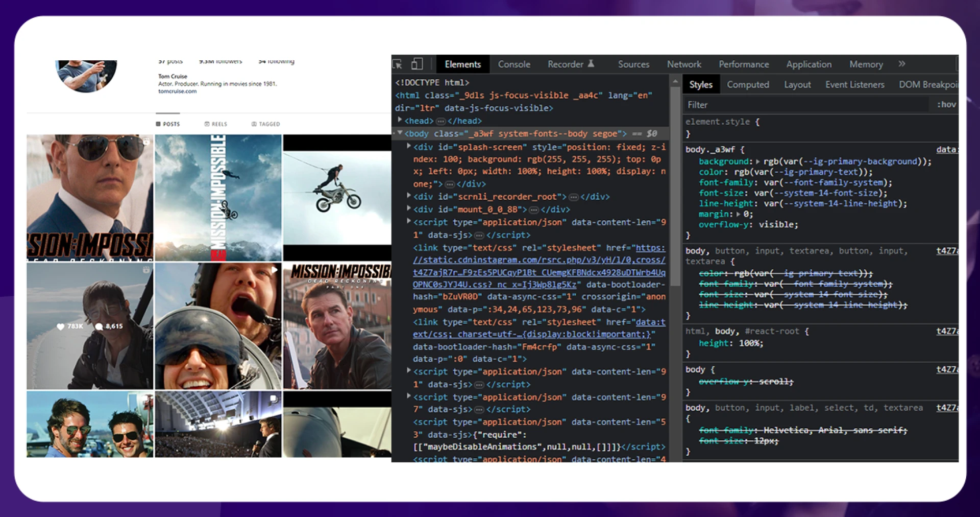Open the Memory tab
980x517 pixels.
(866, 64)
